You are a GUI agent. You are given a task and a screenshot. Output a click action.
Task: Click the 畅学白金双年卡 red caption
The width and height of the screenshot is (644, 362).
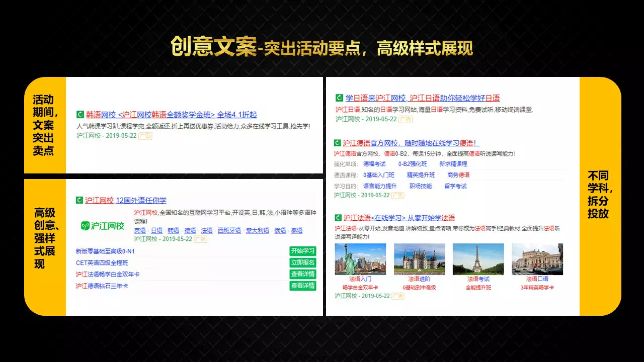point(360,288)
